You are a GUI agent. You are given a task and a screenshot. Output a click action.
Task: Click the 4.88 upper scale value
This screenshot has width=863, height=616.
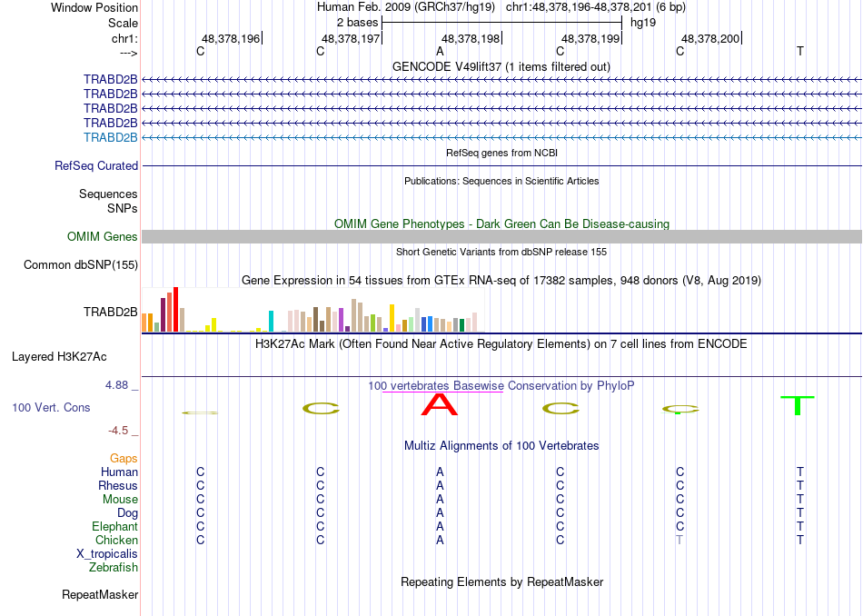point(116,385)
